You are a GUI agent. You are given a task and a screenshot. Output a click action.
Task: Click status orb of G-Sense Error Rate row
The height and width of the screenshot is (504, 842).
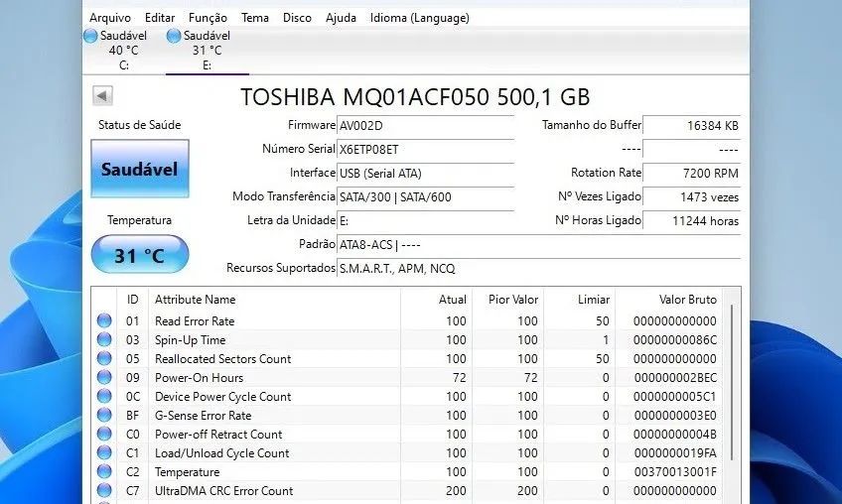pos(104,415)
